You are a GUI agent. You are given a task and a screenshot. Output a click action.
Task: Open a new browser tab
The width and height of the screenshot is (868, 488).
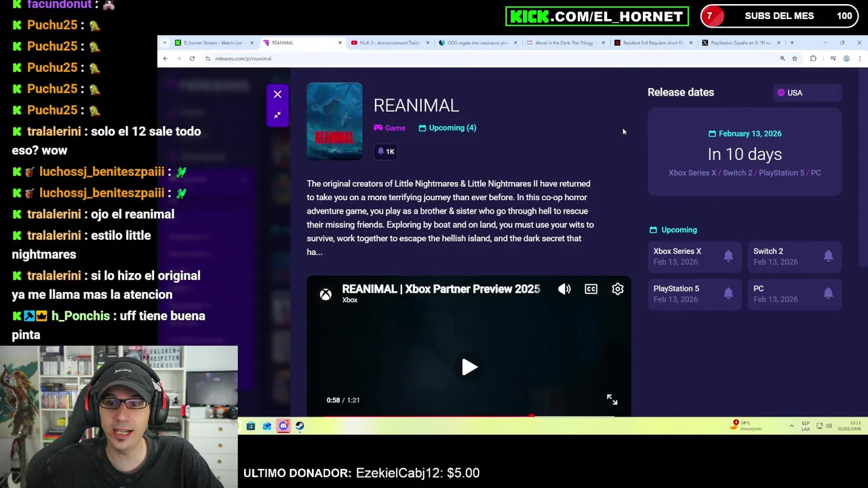pyautogui.click(x=791, y=43)
